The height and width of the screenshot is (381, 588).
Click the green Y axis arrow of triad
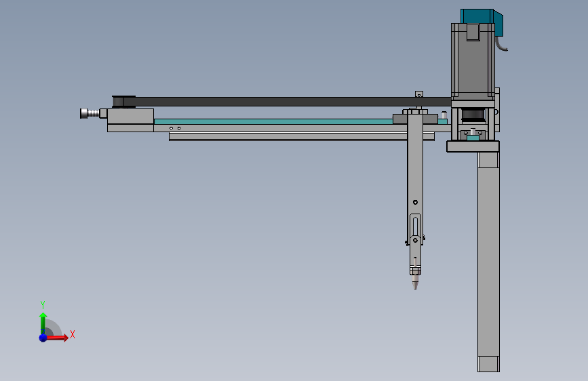pyautogui.click(x=43, y=323)
